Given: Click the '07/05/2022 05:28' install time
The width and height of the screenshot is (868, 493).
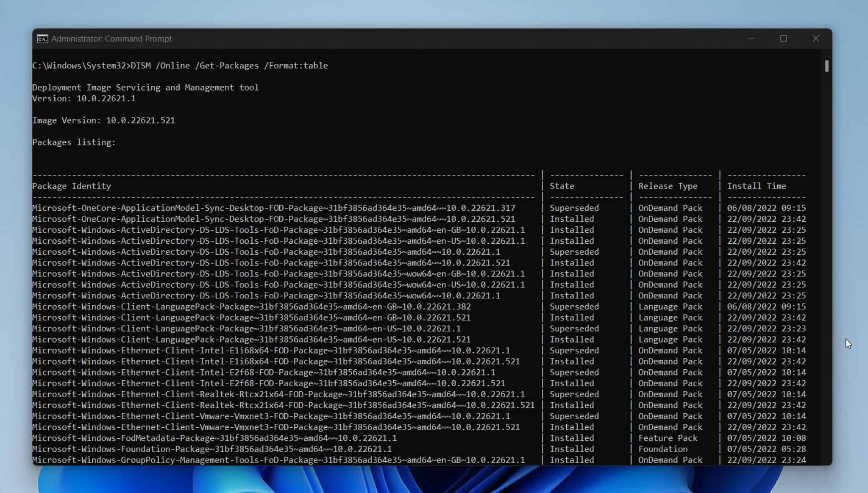Looking at the screenshot, I should 766,449.
